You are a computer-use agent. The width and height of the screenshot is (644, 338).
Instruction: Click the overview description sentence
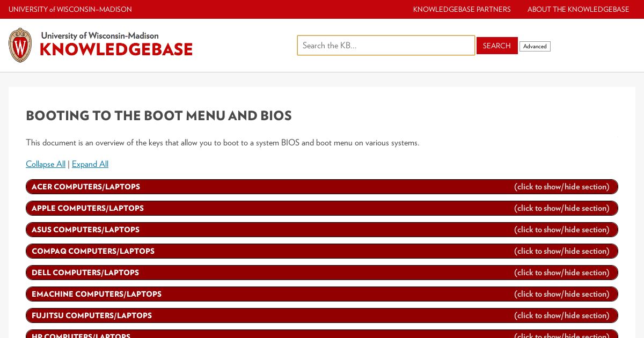pyautogui.click(x=223, y=143)
